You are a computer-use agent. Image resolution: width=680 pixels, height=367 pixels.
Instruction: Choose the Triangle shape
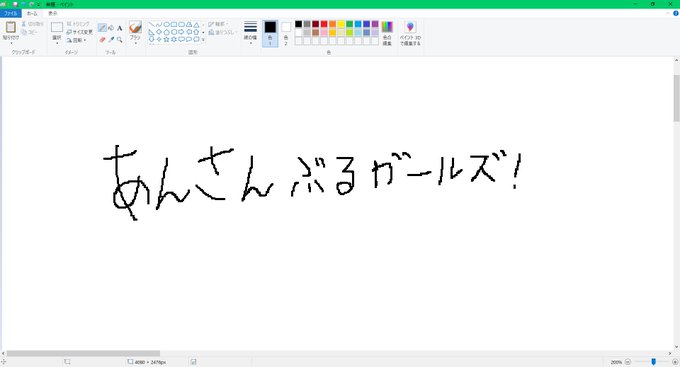tap(196, 25)
